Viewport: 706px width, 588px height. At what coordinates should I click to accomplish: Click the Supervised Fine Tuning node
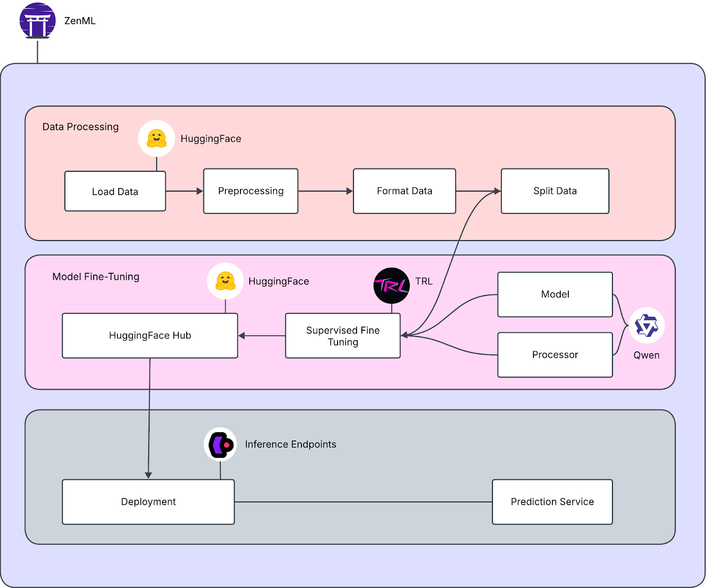pyautogui.click(x=343, y=336)
